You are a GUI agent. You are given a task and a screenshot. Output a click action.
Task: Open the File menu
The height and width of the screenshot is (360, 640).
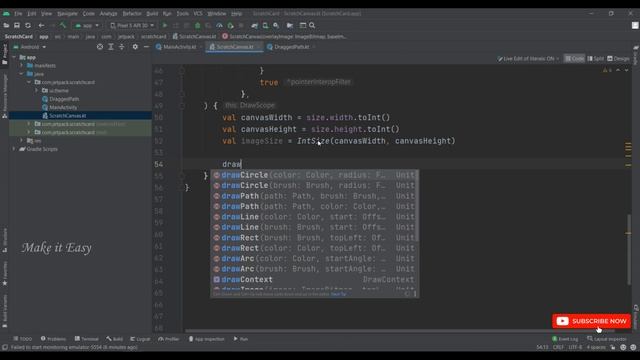point(18,13)
